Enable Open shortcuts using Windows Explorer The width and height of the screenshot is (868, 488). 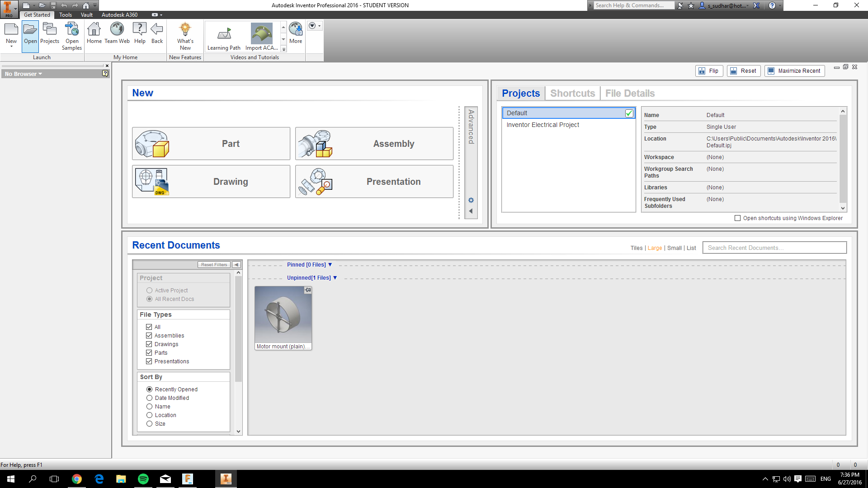coord(738,218)
